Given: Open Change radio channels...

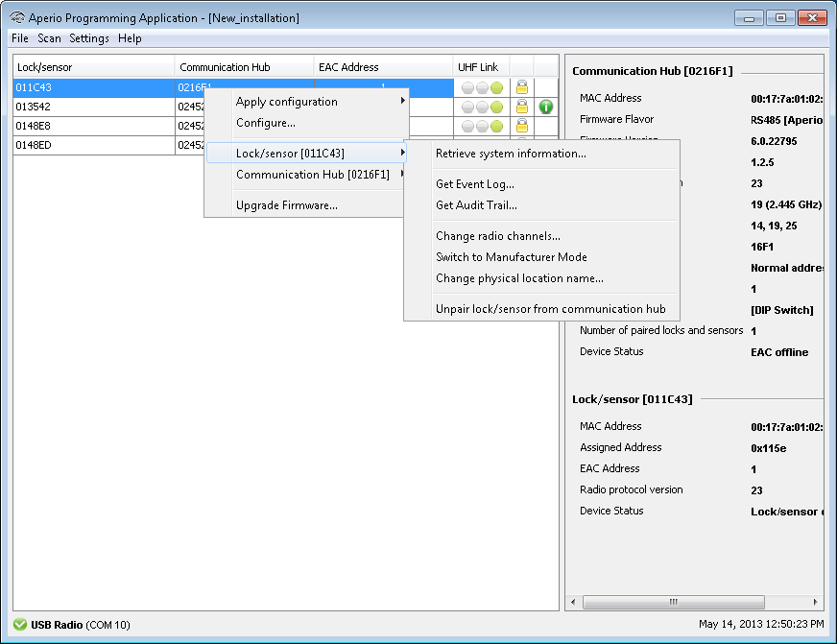Looking at the screenshot, I should click(x=541, y=236).
